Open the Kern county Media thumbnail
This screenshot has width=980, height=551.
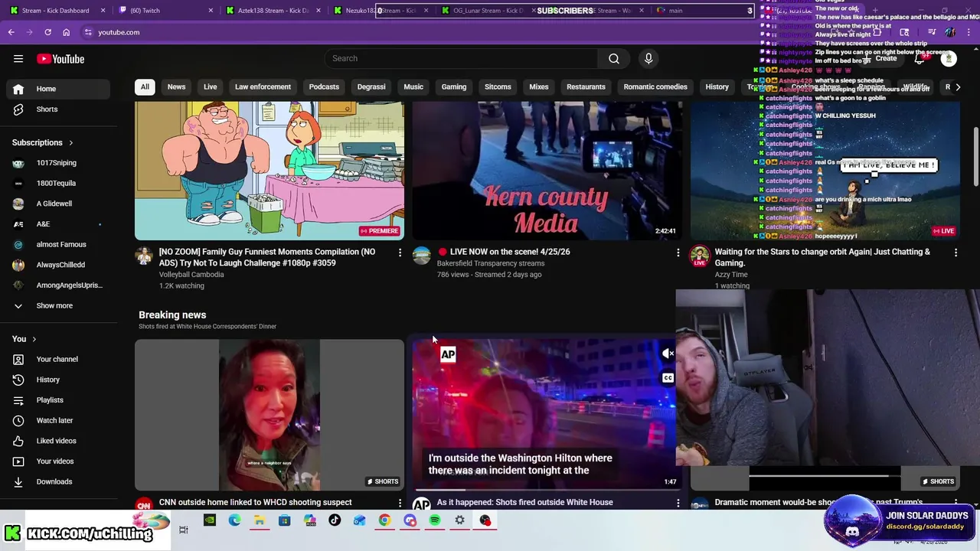[x=547, y=171]
